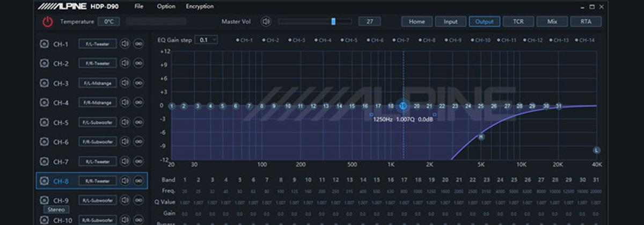
Task: Toggle CH-14 curve display in EQ legend
Action: (585, 40)
